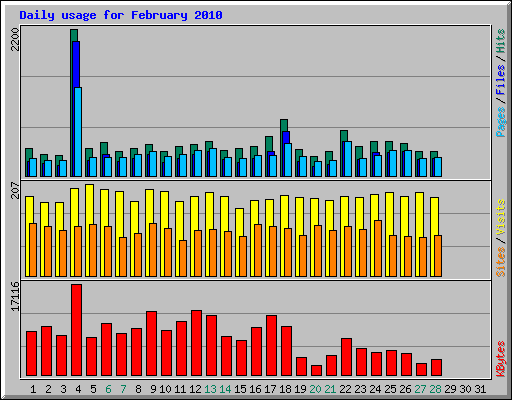Click the cyan pages bar on day 1
512x400 pixels.
tap(33, 167)
